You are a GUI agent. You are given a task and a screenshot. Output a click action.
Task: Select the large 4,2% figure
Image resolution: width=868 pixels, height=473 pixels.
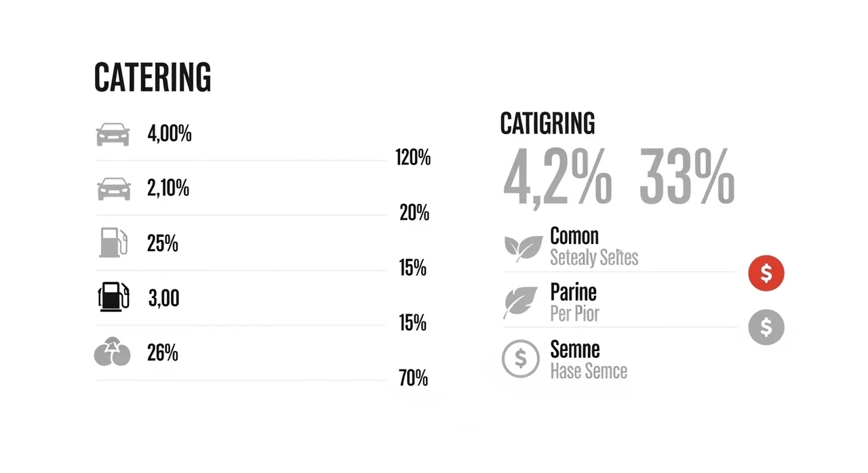(x=557, y=178)
